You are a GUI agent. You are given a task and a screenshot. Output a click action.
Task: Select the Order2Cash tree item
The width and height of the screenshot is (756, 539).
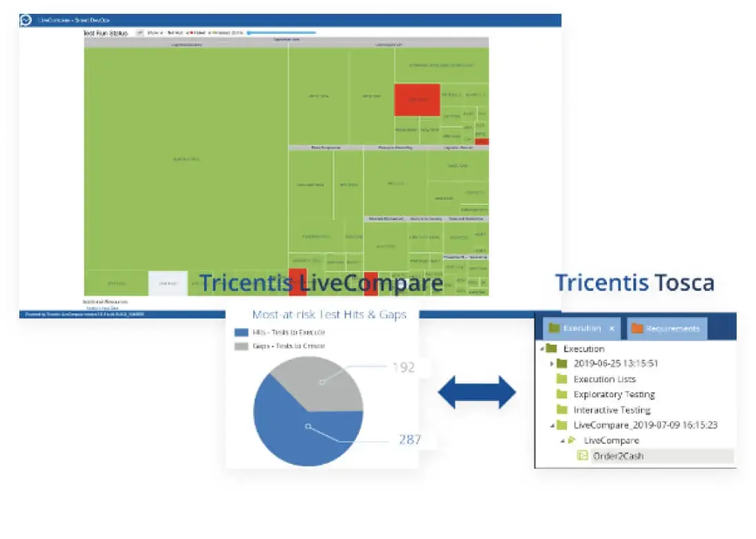tap(618, 456)
